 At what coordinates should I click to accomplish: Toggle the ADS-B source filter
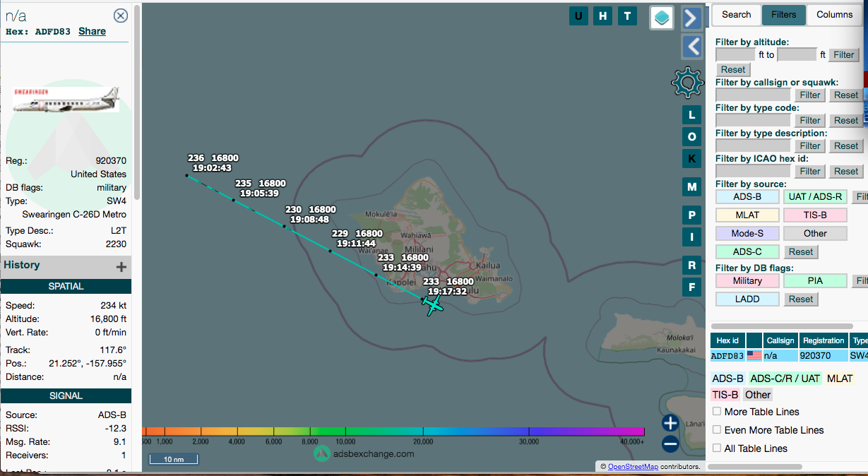click(747, 196)
